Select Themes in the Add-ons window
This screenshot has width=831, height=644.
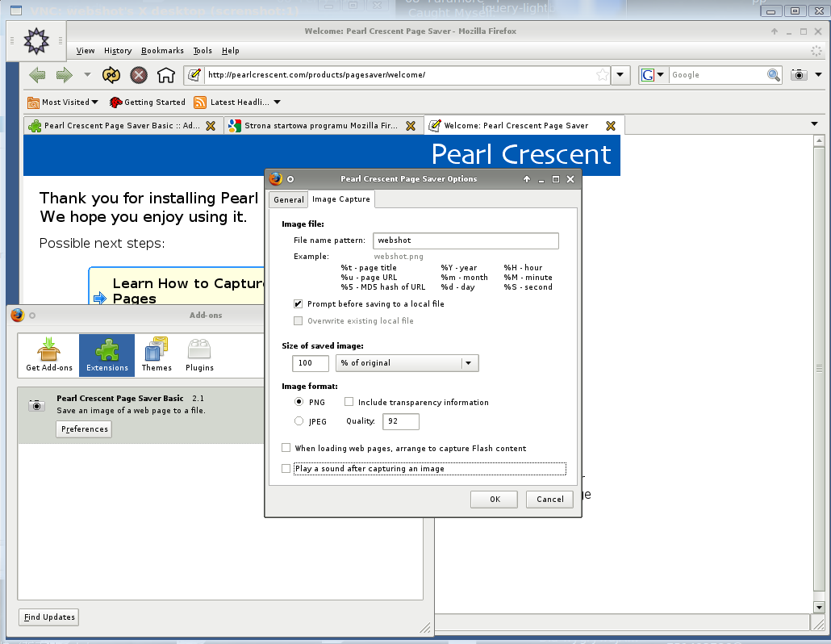tap(157, 355)
